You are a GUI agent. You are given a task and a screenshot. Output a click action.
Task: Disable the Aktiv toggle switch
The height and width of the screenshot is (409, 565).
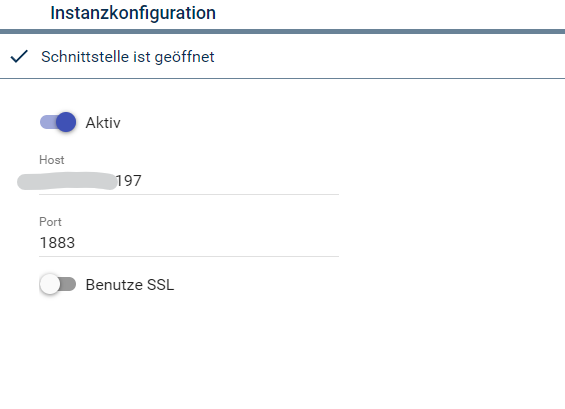click(58, 122)
